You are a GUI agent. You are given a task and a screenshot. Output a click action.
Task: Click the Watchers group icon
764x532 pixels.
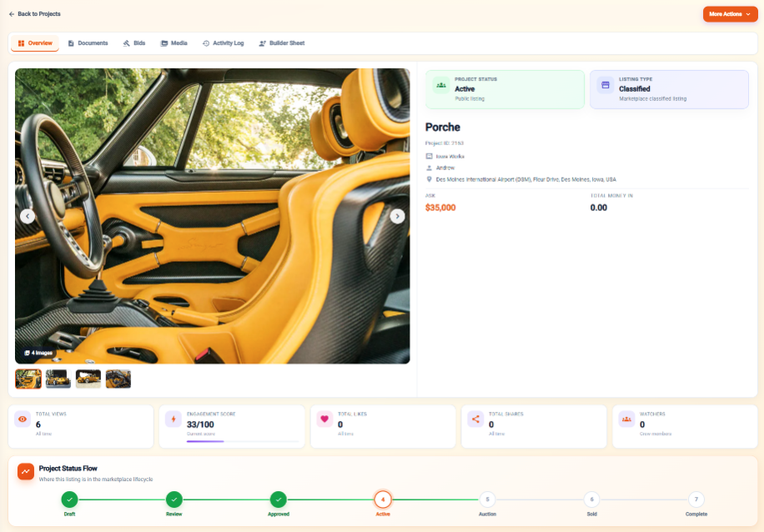click(626, 419)
